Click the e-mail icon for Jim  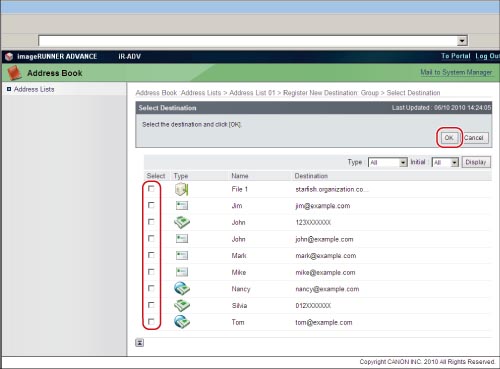(182, 205)
